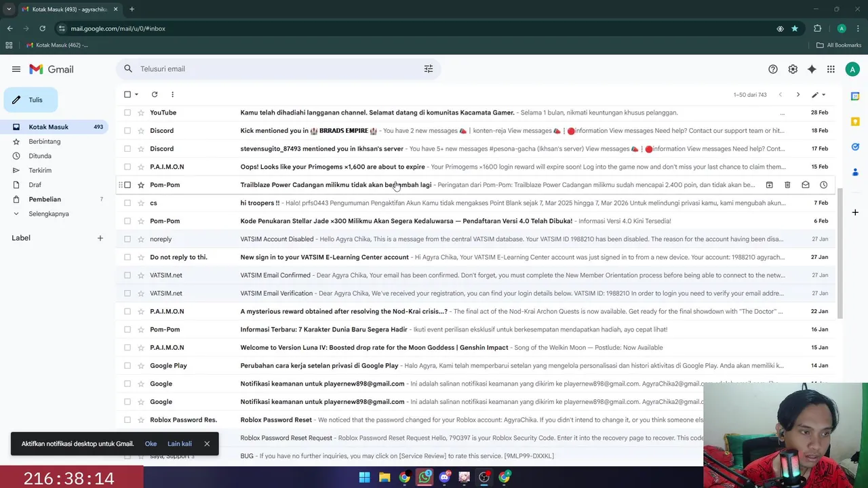Snooze the Pom-Pom Trailblaze Power email

pos(823,185)
